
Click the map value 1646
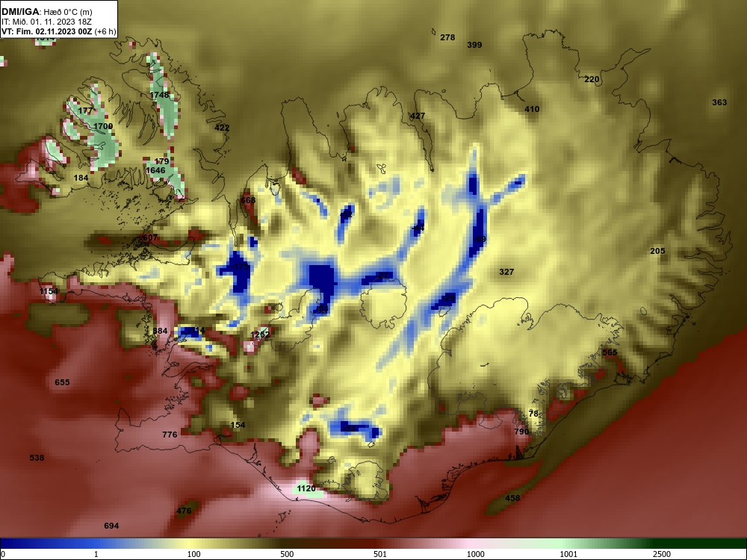click(155, 170)
